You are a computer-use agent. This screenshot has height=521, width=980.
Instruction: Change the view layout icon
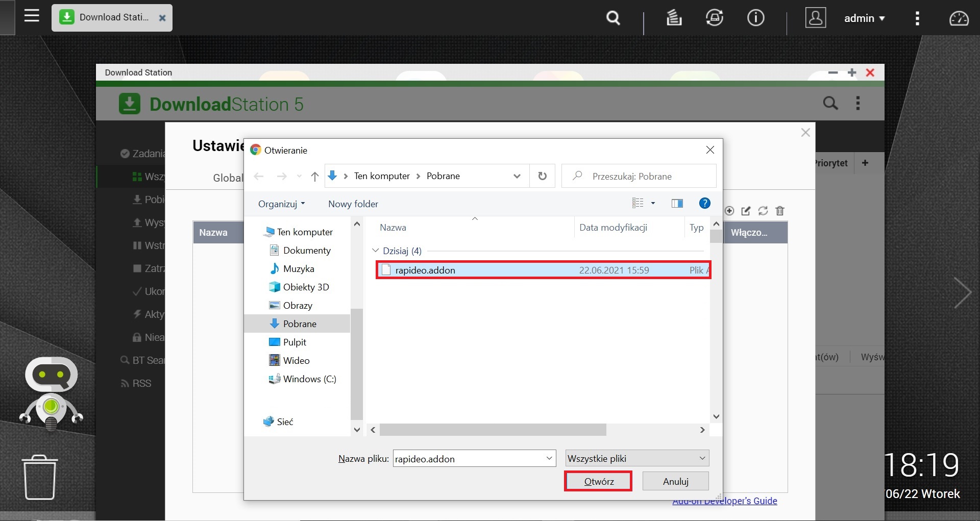638,203
